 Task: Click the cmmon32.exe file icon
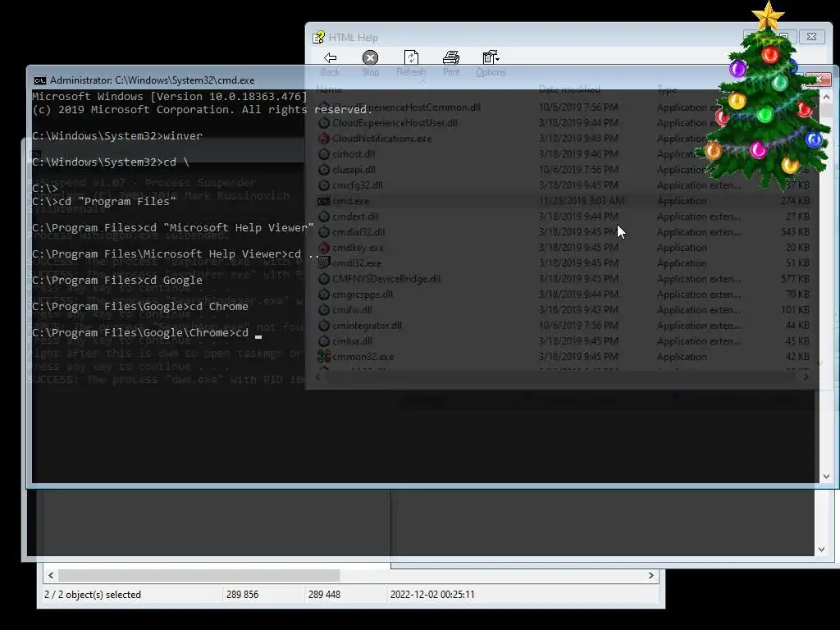(323, 356)
